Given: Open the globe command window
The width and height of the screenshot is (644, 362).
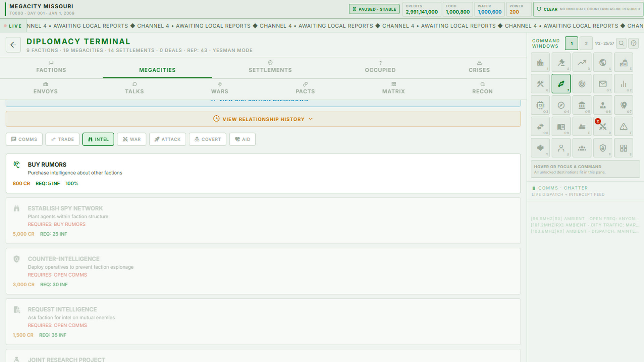Looking at the screenshot, I should (602, 62).
